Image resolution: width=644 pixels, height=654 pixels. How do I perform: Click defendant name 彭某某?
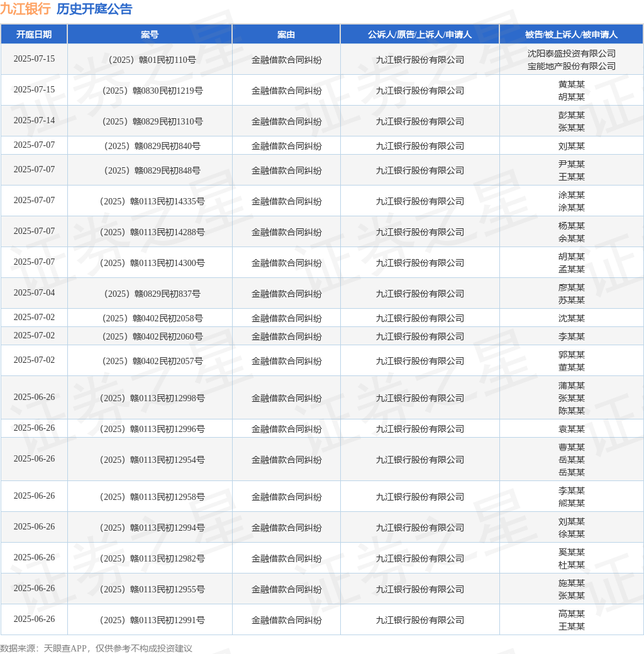pyautogui.click(x=572, y=115)
